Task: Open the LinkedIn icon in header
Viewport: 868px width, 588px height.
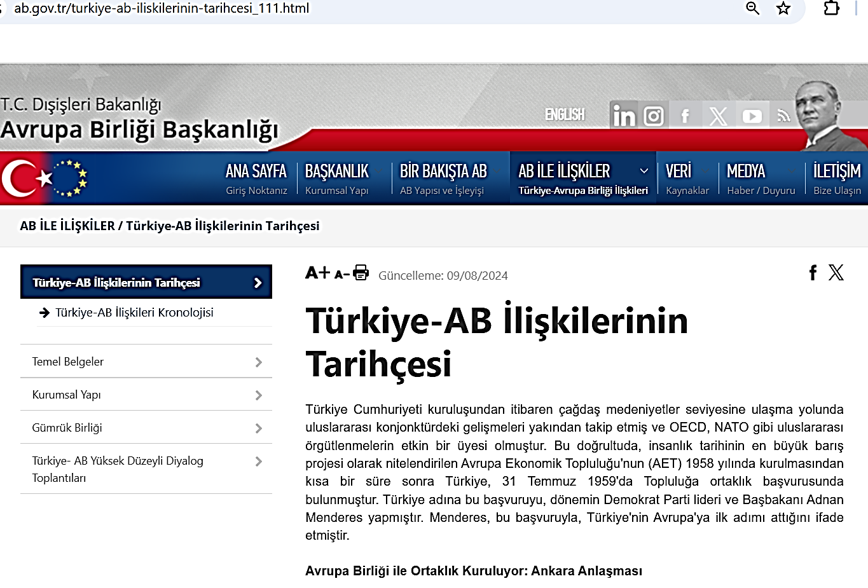Action: click(624, 116)
